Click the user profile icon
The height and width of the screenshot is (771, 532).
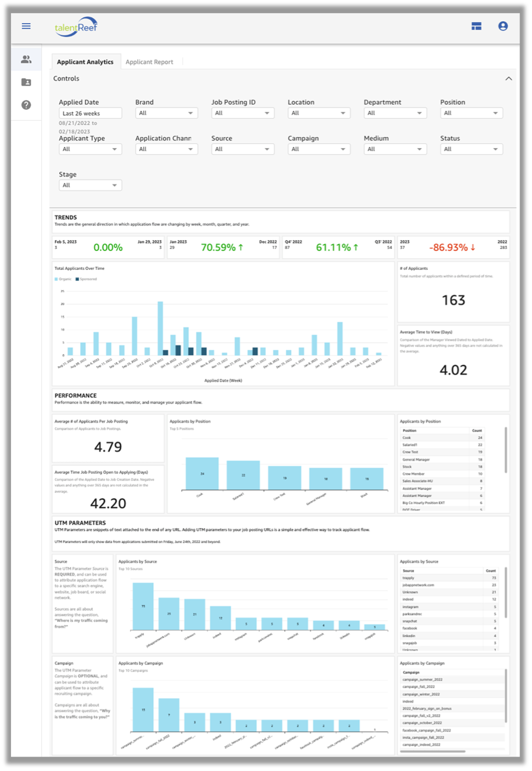click(x=503, y=26)
